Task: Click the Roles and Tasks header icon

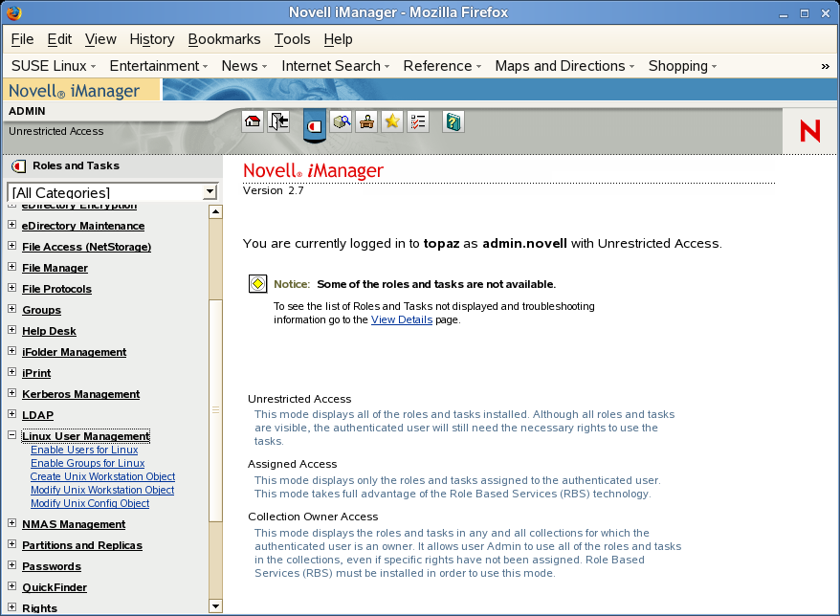Action: (19, 166)
